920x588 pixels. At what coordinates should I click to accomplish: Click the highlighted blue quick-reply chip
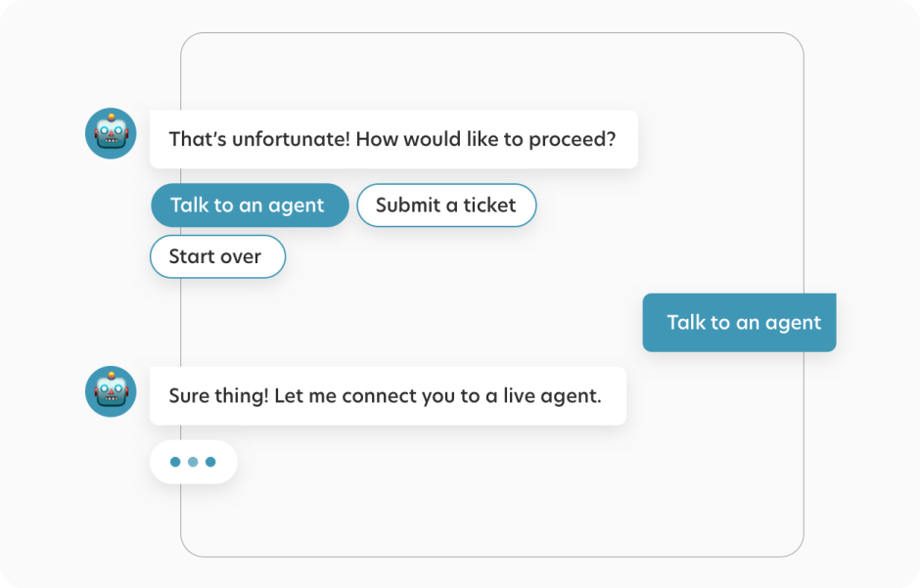(249, 205)
